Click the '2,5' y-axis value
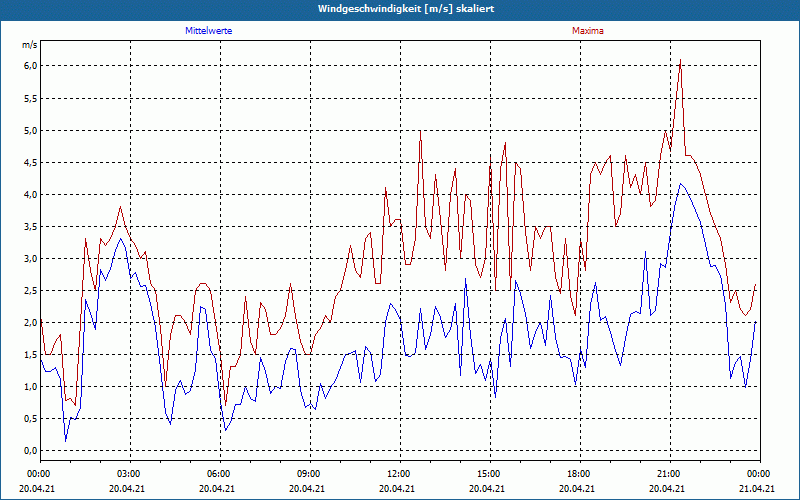Image resolution: width=800 pixels, height=500 pixels. (30, 290)
